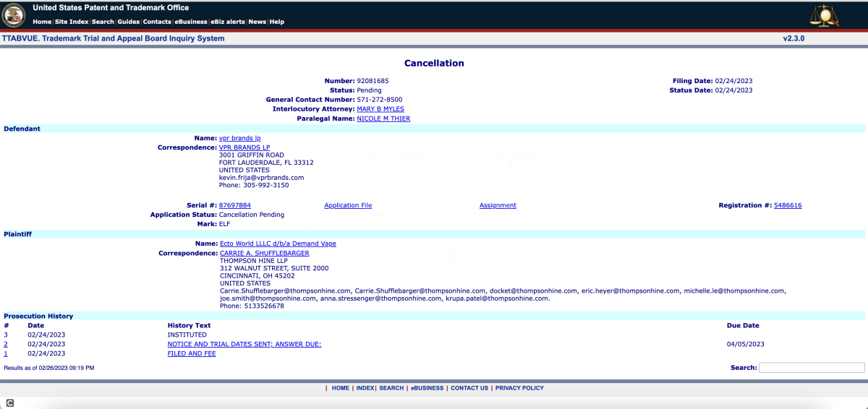This screenshot has width=868, height=409.
Task: Open the Application File link
Action: pos(348,205)
